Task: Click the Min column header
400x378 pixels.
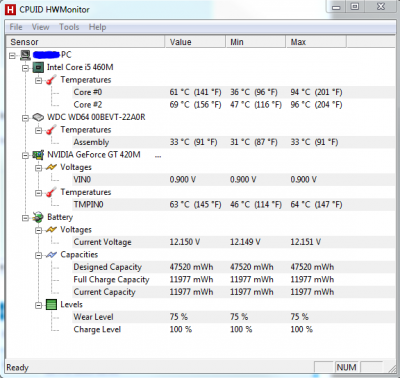Action: (x=256, y=42)
